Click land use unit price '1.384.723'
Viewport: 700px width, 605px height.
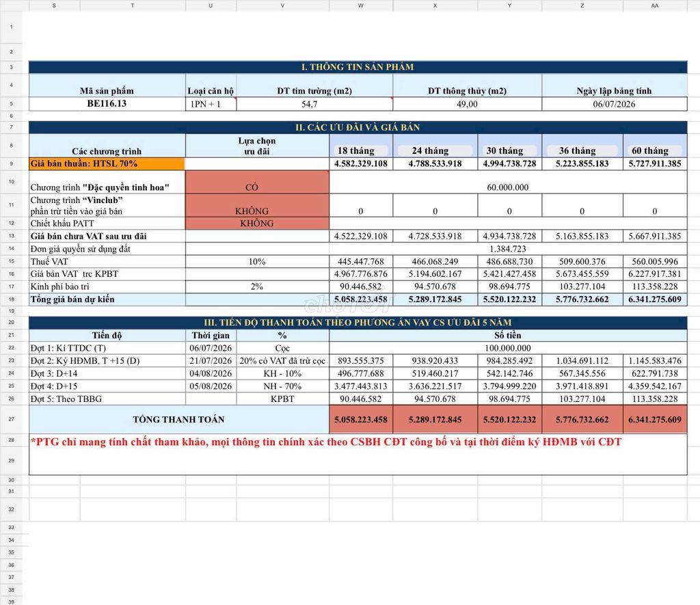pos(508,249)
